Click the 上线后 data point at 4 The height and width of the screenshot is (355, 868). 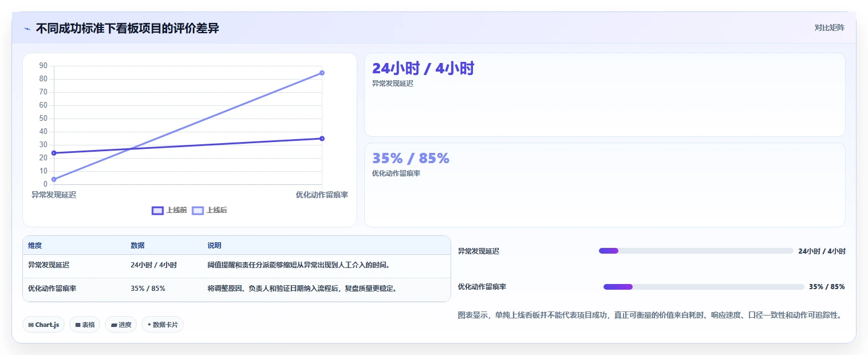pyautogui.click(x=54, y=179)
